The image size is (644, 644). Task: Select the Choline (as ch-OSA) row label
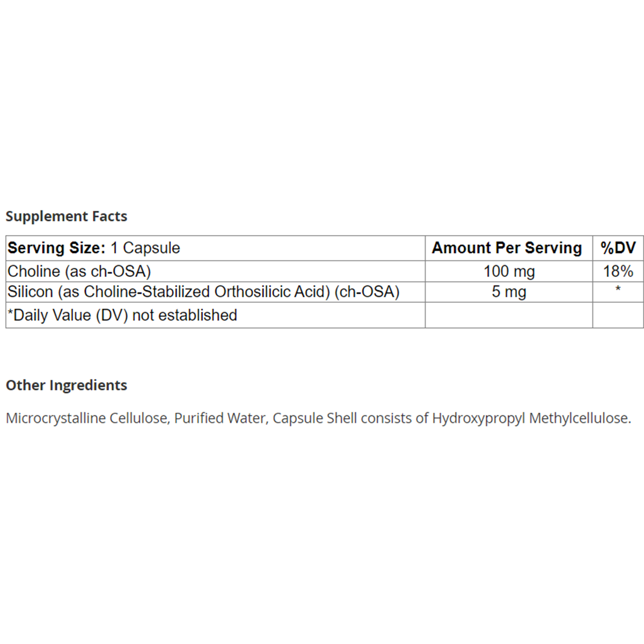(x=79, y=271)
